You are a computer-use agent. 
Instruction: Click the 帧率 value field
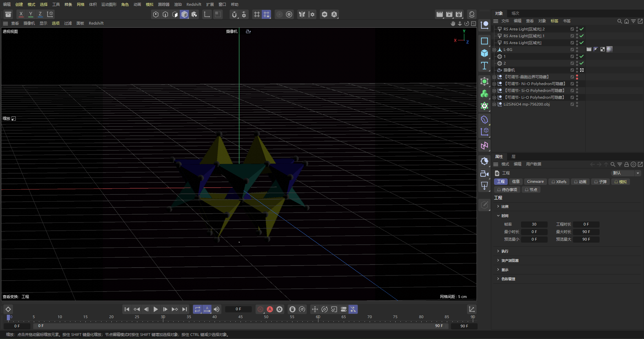click(x=534, y=224)
